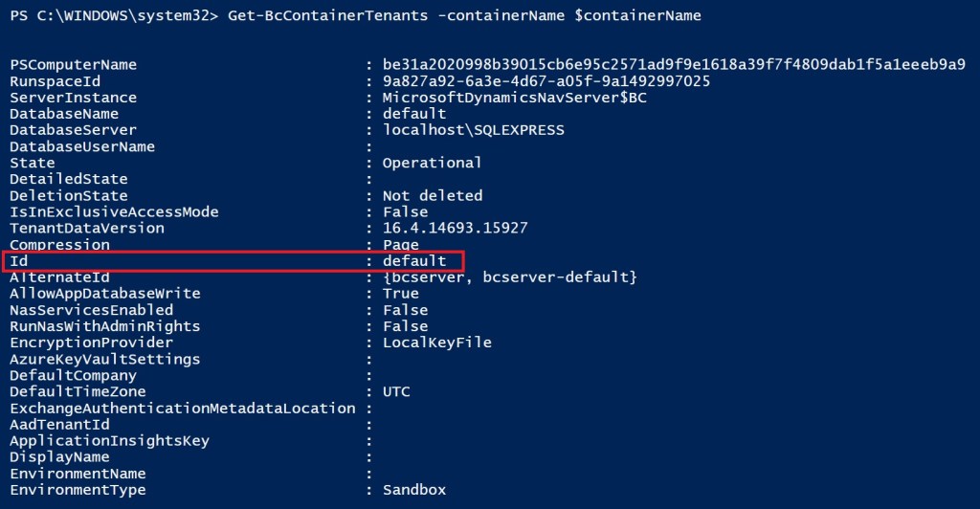Click the UTC time zone value
The image size is (980, 509).
click(395, 391)
